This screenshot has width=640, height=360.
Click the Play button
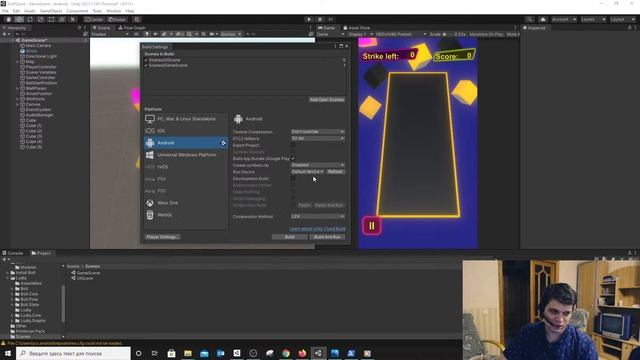click(309, 19)
